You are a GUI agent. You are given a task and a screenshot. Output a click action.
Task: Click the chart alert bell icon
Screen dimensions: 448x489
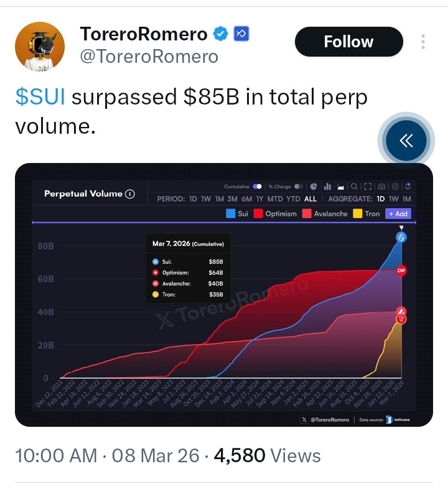pyautogui.click(x=407, y=186)
